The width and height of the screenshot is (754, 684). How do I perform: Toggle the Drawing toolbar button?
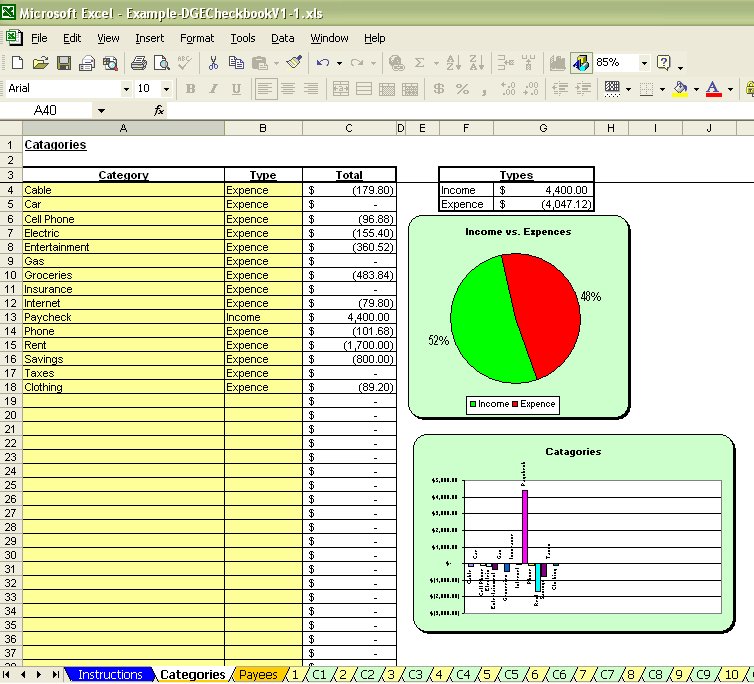coord(581,63)
